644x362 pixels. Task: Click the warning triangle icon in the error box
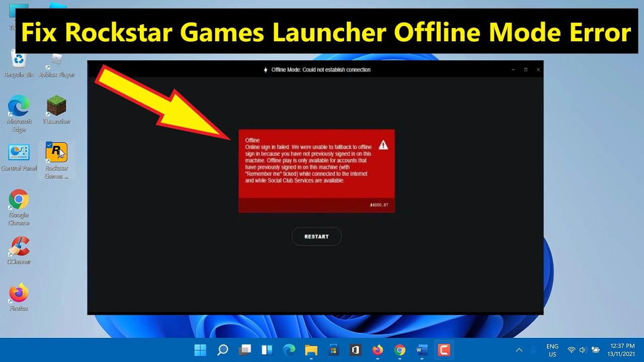[x=383, y=145]
